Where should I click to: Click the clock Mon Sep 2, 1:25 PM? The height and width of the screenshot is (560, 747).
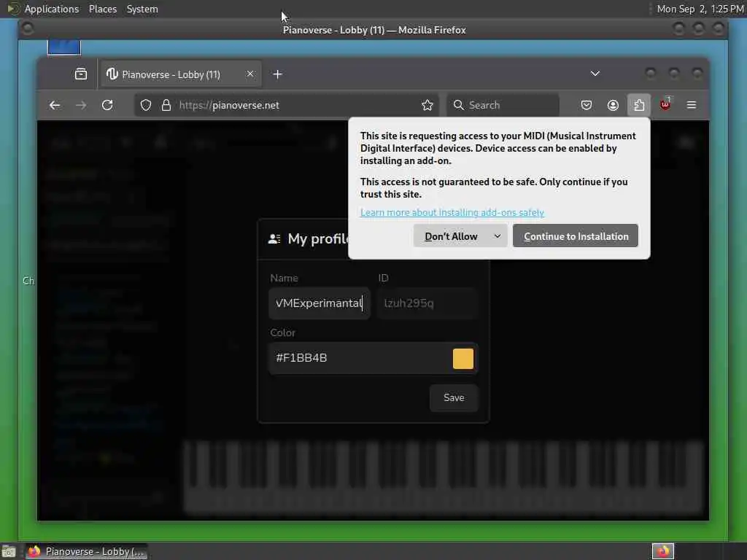(x=700, y=9)
